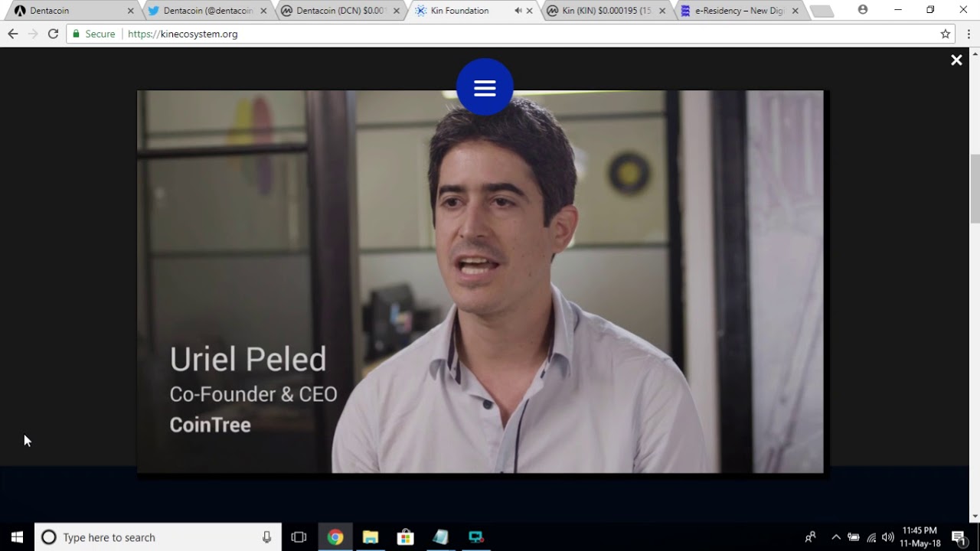Switch to the Dentacoin (@dentacoin) Twitter tab
The width and height of the screenshot is (980, 551).
click(207, 11)
